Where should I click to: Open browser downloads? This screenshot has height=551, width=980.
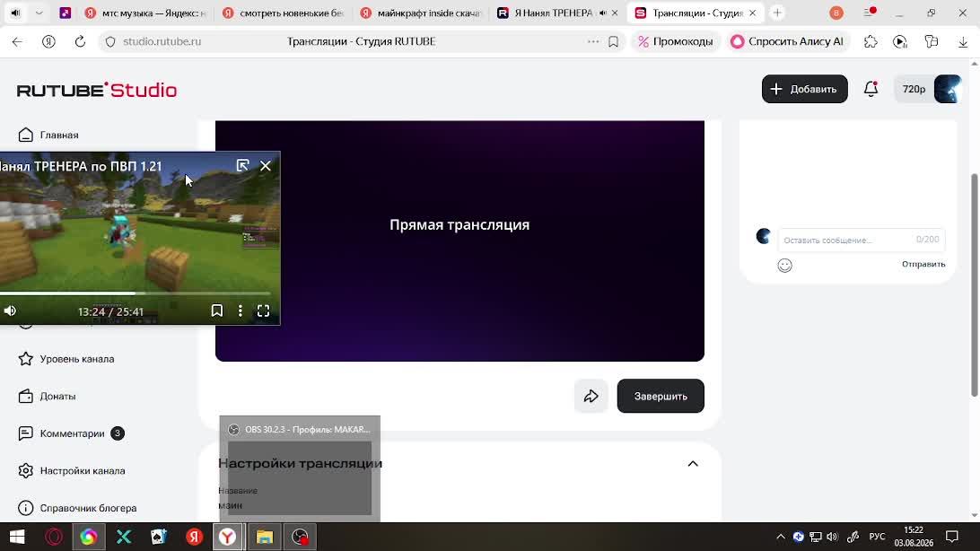coord(963,42)
